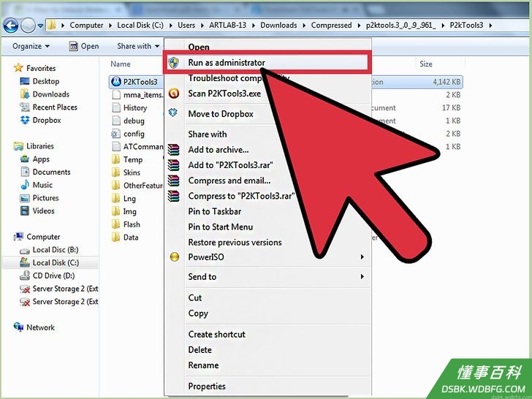
Task: Open the Temp folder
Action: (x=133, y=159)
